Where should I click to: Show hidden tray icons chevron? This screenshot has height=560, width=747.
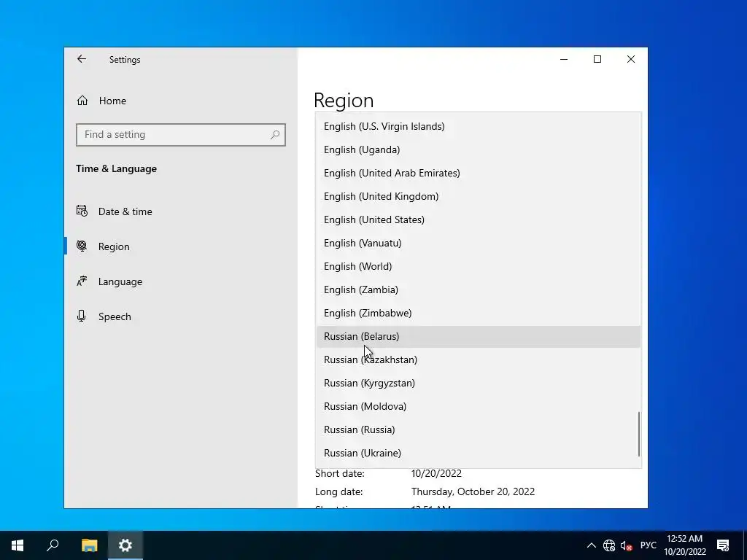591,545
